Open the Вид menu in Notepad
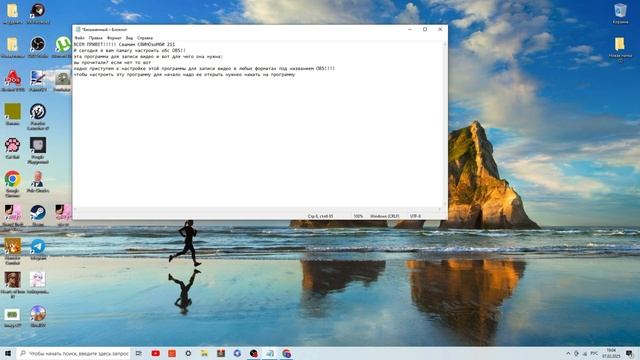 coord(129,38)
